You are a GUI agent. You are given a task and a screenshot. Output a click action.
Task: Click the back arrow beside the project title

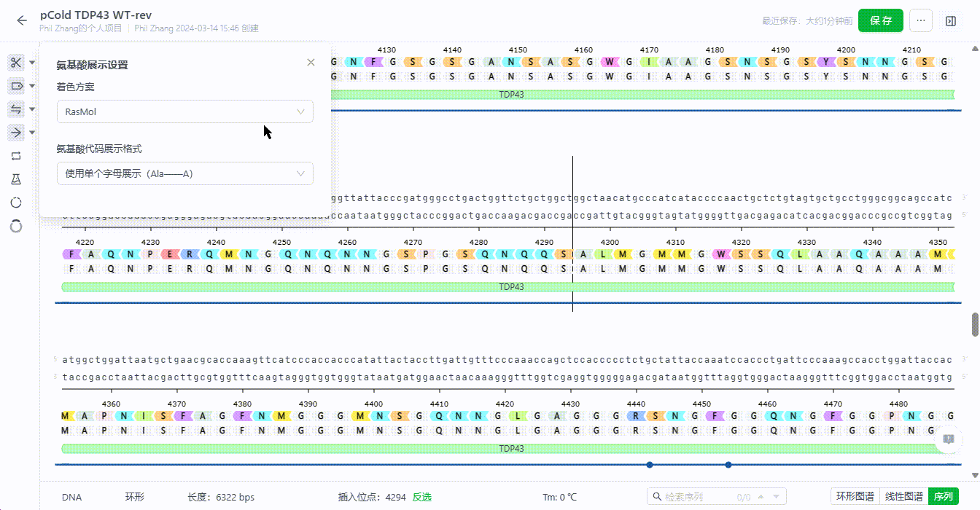(22, 20)
